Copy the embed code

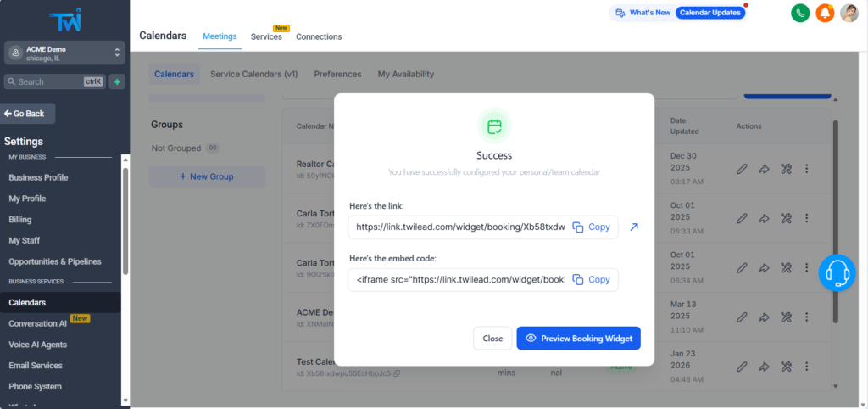[x=591, y=280]
